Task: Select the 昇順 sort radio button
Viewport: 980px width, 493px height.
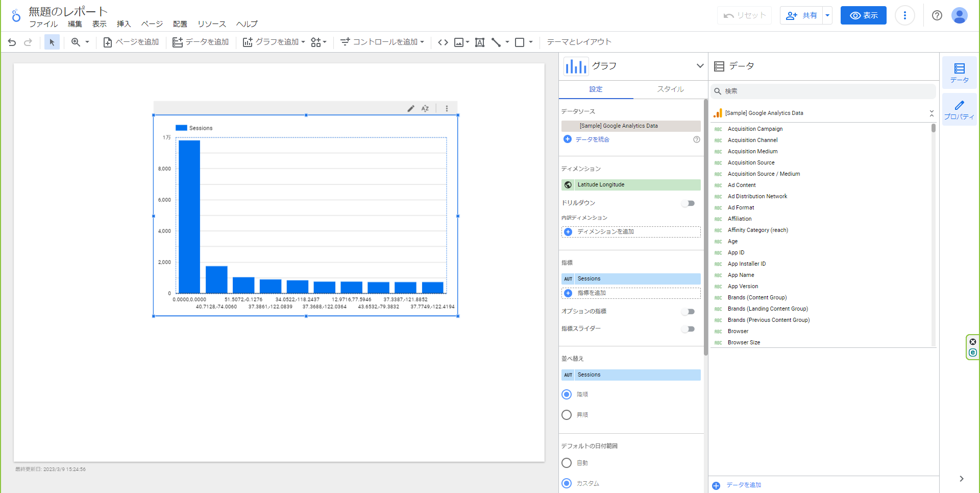Action: point(567,415)
